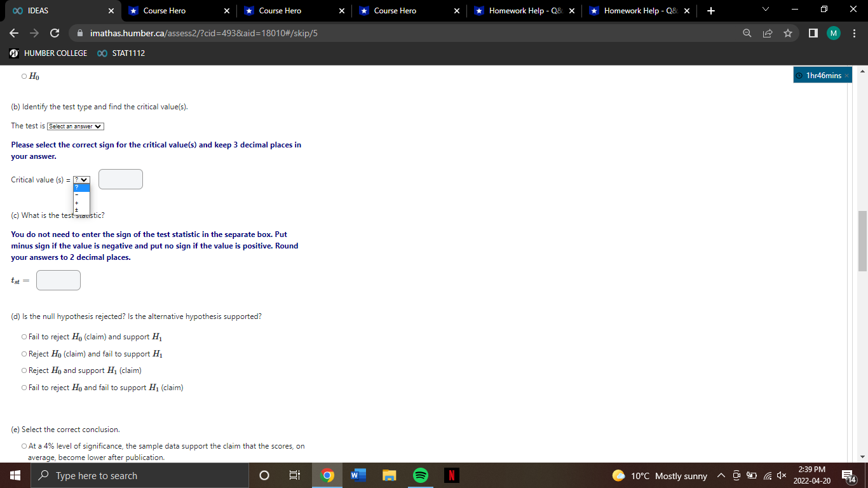The image size is (868, 488).
Task: Bookmark this page with the star icon
Action: [x=787, y=33]
